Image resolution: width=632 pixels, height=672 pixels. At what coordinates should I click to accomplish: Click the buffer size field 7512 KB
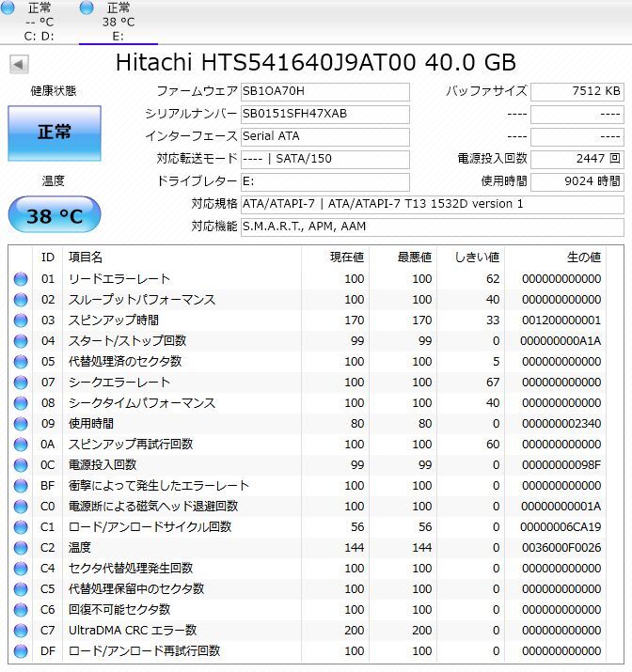coord(577,92)
